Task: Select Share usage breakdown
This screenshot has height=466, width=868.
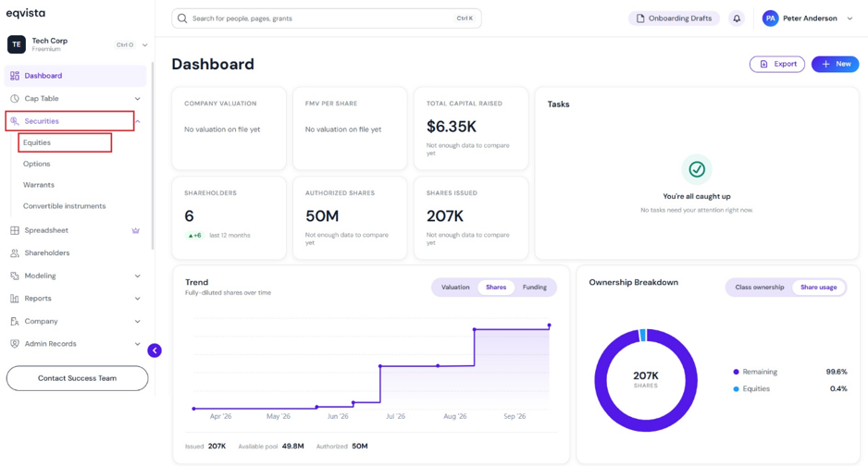Action: click(818, 288)
